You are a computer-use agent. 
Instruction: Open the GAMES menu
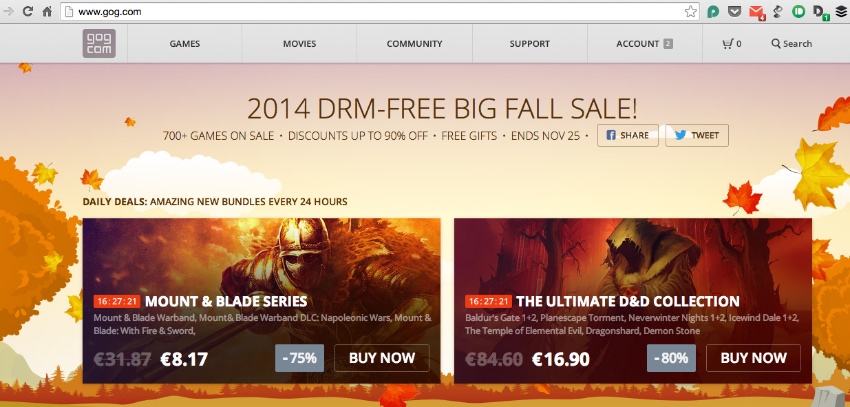[x=185, y=44]
